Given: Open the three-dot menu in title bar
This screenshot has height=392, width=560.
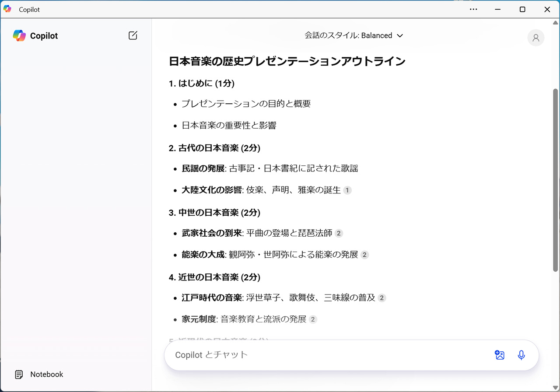Looking at the screenshot, I should point(473,9).
